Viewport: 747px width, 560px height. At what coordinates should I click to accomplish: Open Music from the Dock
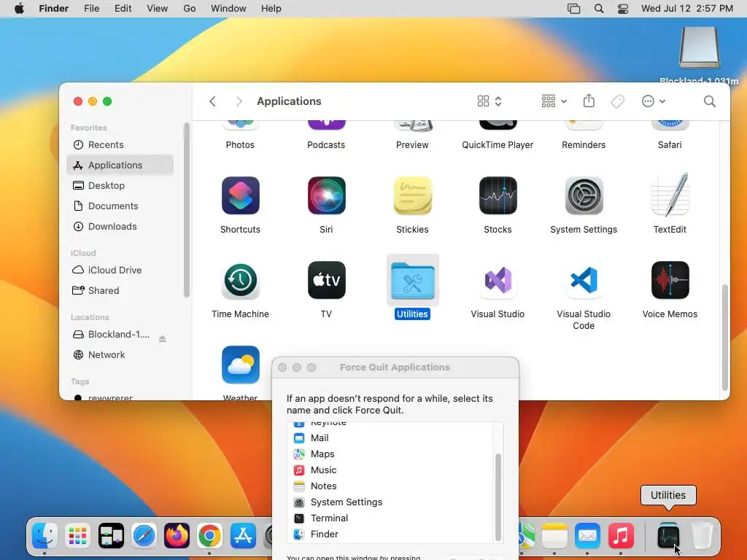pyautogui.click(x=621, y=536)
